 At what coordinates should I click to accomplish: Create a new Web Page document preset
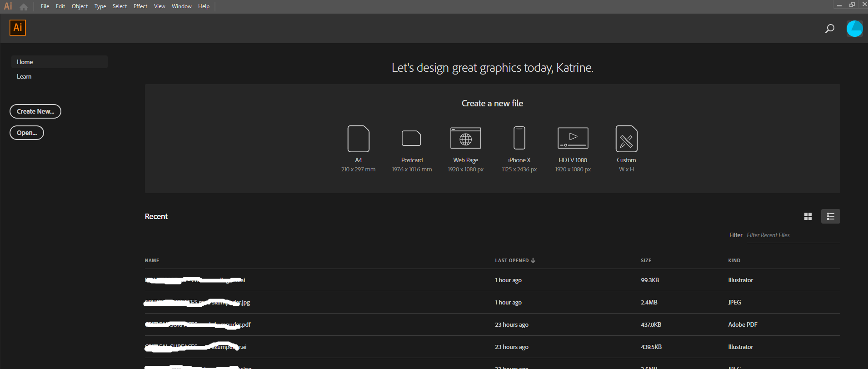(x=465, y=149)
